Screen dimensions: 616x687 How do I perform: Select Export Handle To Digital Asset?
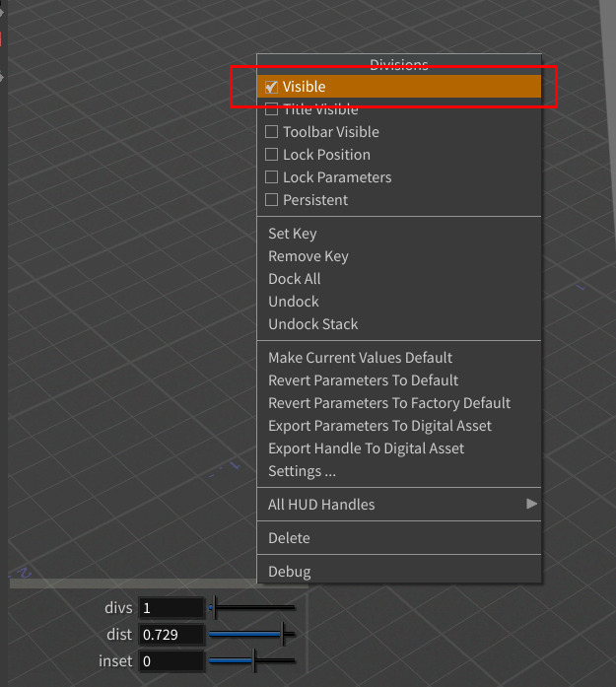[x=399, y=449]
